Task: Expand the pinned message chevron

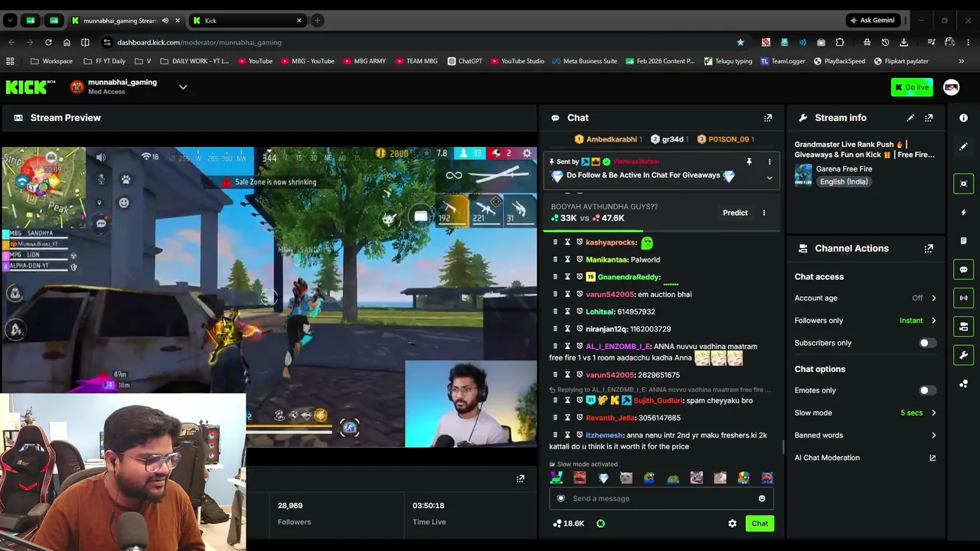Action: pos(769,178)
